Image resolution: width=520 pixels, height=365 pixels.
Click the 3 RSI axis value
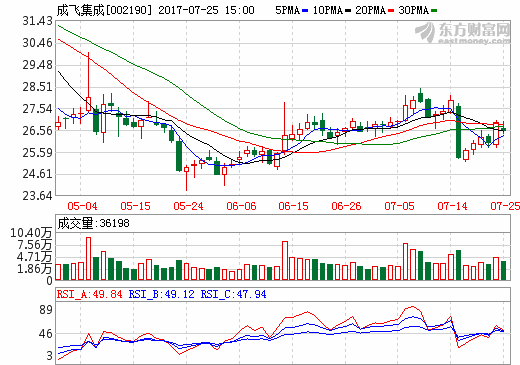click(50, 356)
